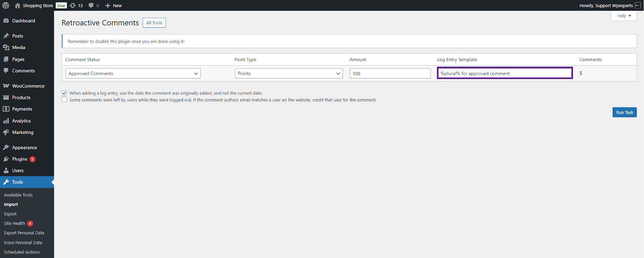This screenshot has height=258, width=644.
Task: Expand the Point Type dropdown
Action: click(288, 74)
